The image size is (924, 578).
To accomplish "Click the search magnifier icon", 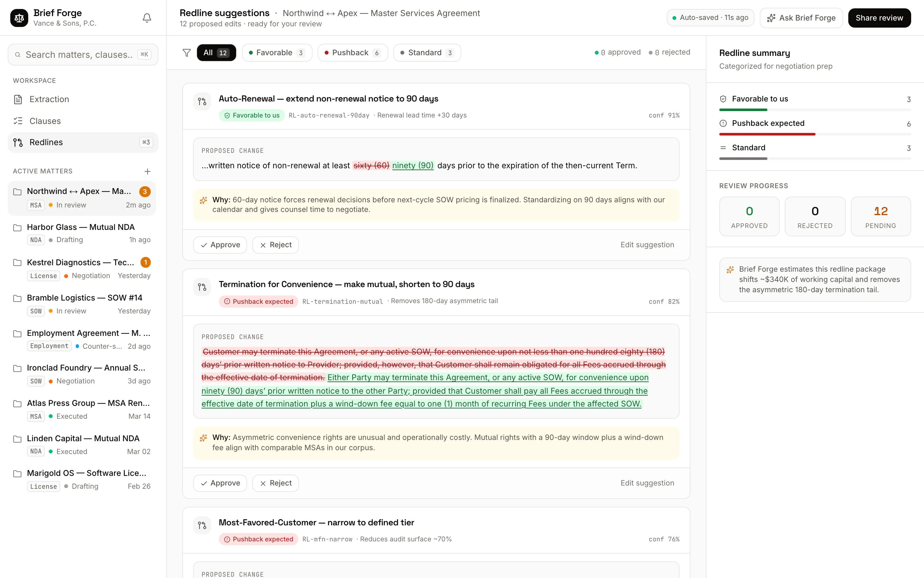I will 18,55.
